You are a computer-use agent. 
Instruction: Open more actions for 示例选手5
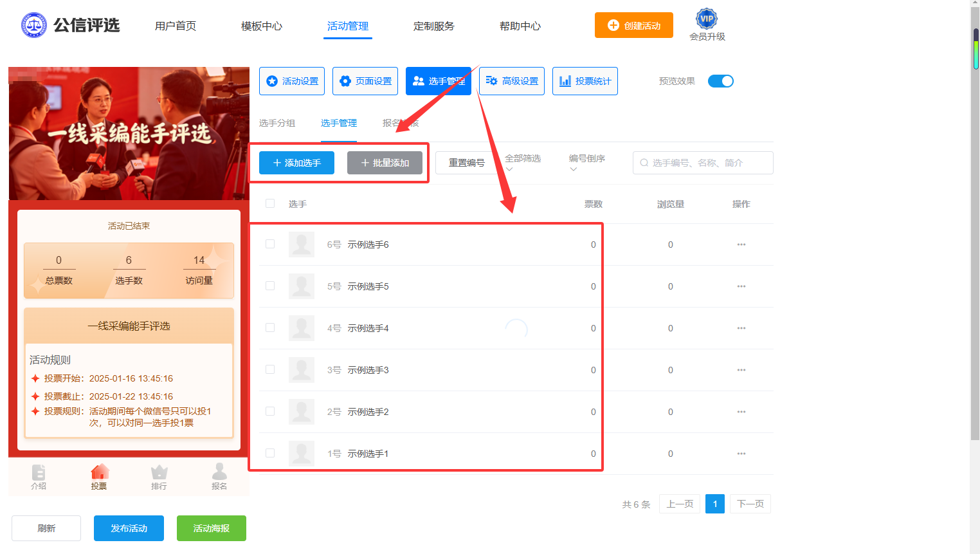coord(741,286)
